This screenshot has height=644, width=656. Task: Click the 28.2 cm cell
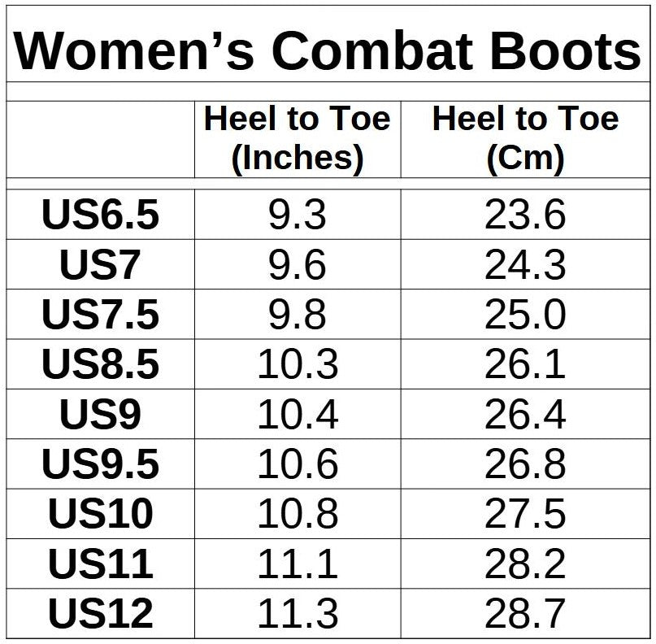click(x=525, y=563)
